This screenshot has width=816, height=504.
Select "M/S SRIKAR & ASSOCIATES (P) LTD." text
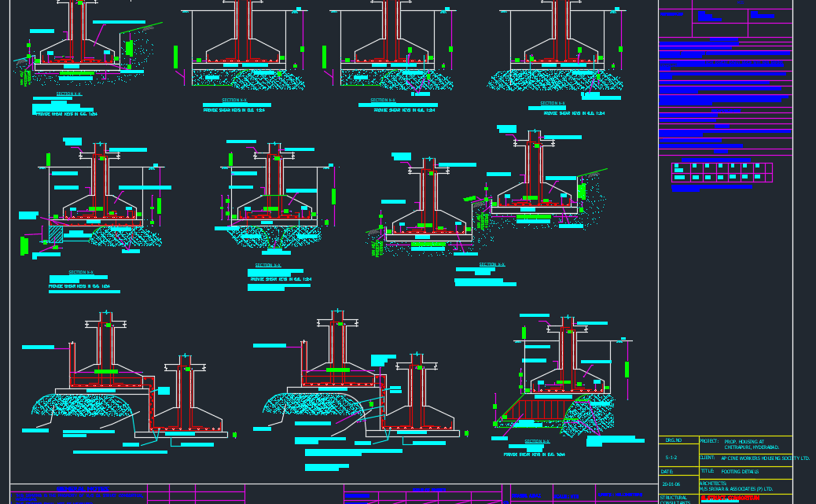click(736, 489)
